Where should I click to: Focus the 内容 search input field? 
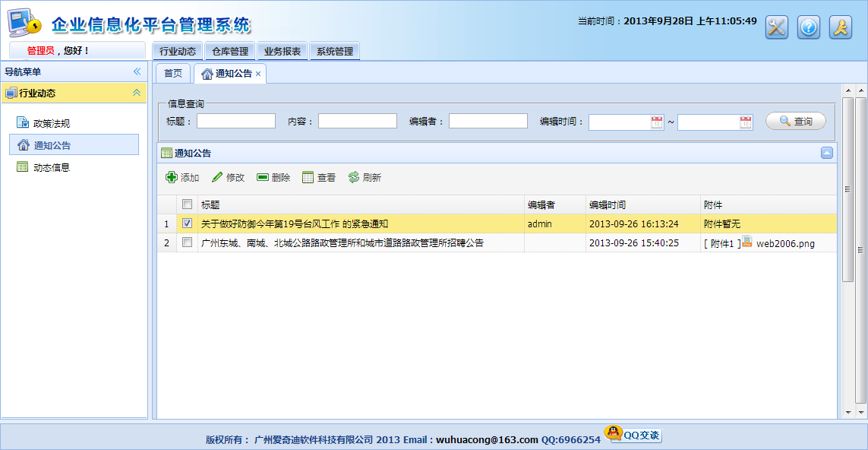(x=358, y=121)
